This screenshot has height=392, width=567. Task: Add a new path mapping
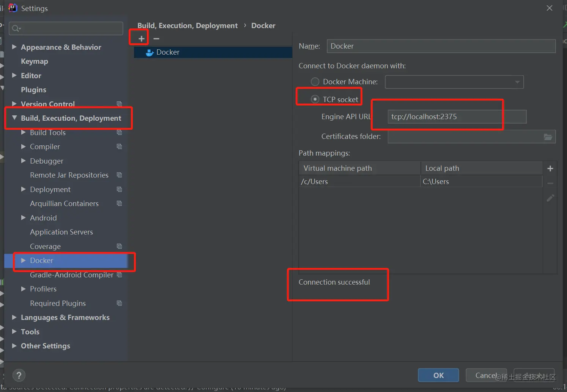coord(550,168)
